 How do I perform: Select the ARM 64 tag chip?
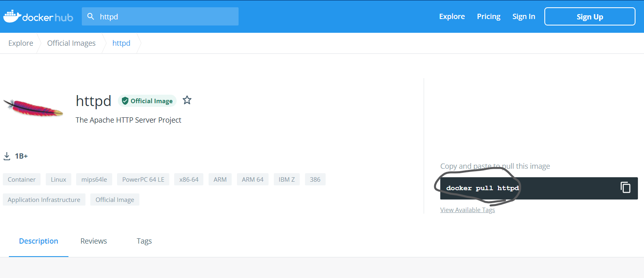point(253,179)
